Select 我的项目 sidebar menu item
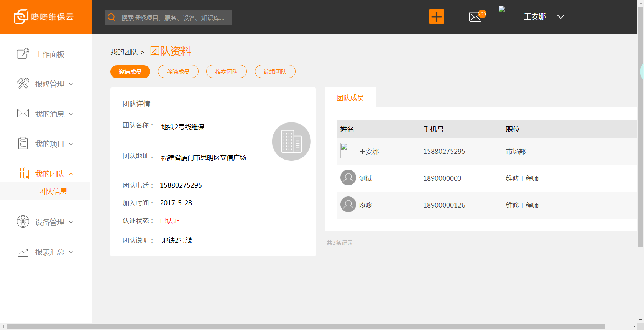 (50, 144)
